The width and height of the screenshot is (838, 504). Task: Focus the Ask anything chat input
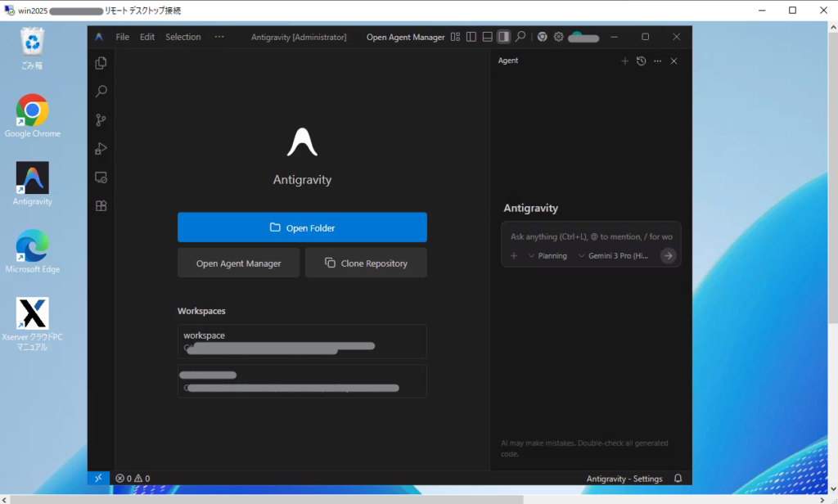[591, 236]
